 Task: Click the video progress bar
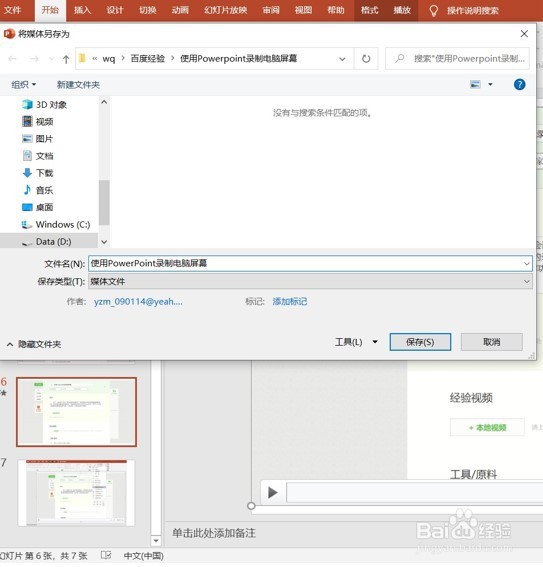click(x=414, y=492)
